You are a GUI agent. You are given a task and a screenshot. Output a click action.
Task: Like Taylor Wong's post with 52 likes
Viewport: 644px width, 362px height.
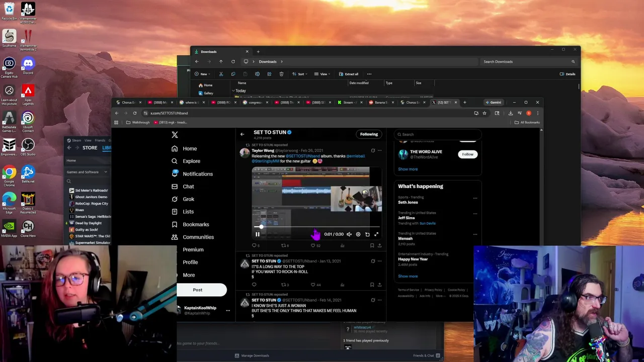pos(315,245)
